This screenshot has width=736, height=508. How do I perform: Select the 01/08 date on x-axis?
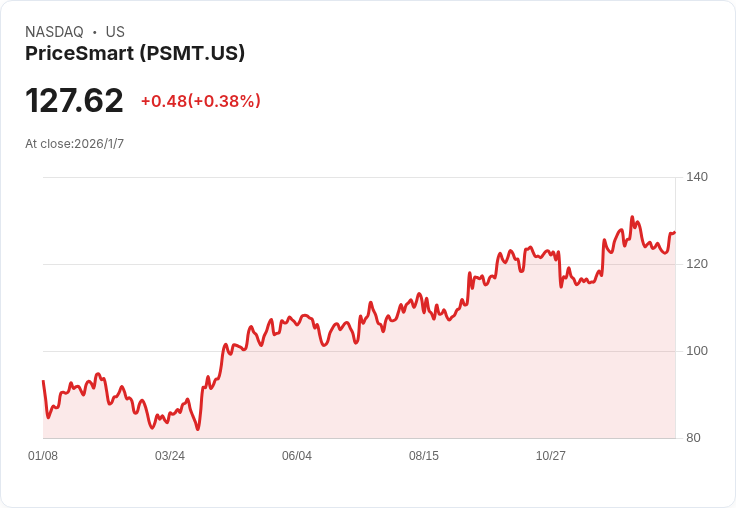pos(43,456)
